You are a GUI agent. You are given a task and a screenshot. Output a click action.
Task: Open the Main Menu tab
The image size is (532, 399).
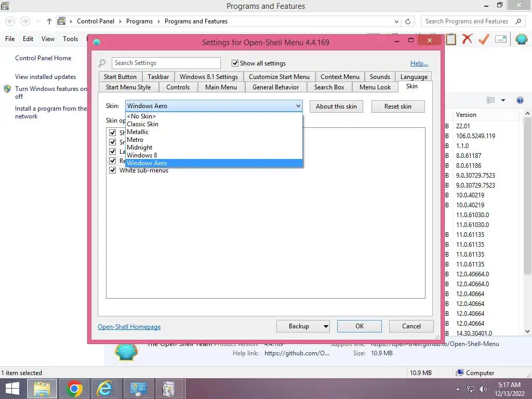(x=221, y=87)
